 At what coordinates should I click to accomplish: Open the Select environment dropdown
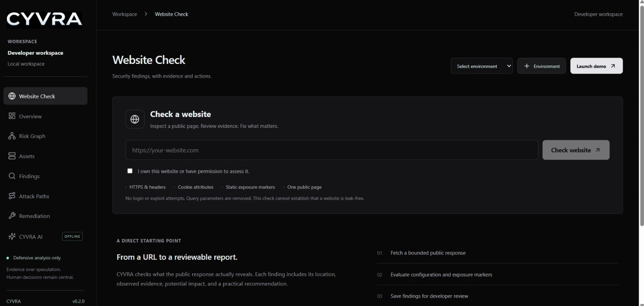click(482, 66)
